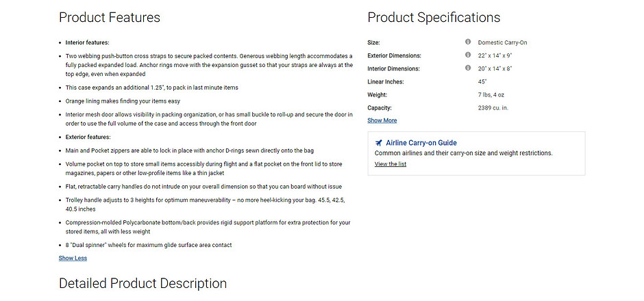The width and height of the screenshot is (644, 301).
Task: Click the Detailed Product Description heading
Action: (x=143, y=283)
